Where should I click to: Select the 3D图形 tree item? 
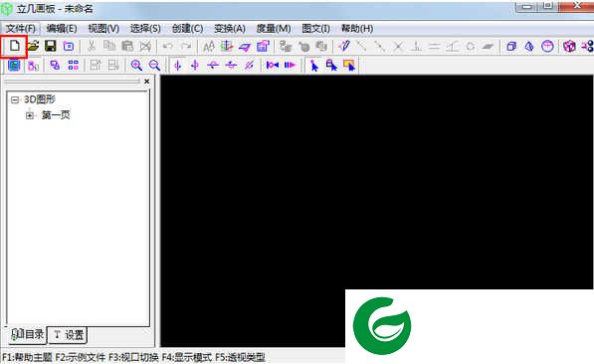tap(40, 99)
